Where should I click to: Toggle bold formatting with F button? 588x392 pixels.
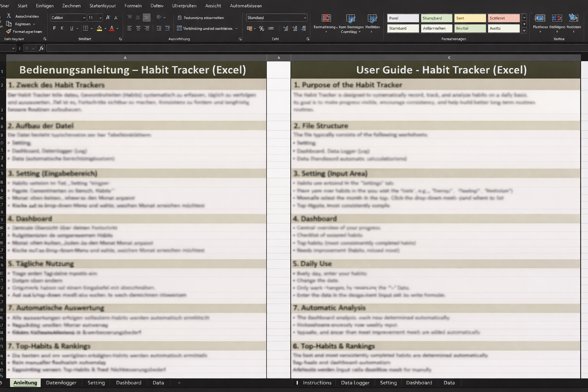pyautogui.click(x=54, y=28)
